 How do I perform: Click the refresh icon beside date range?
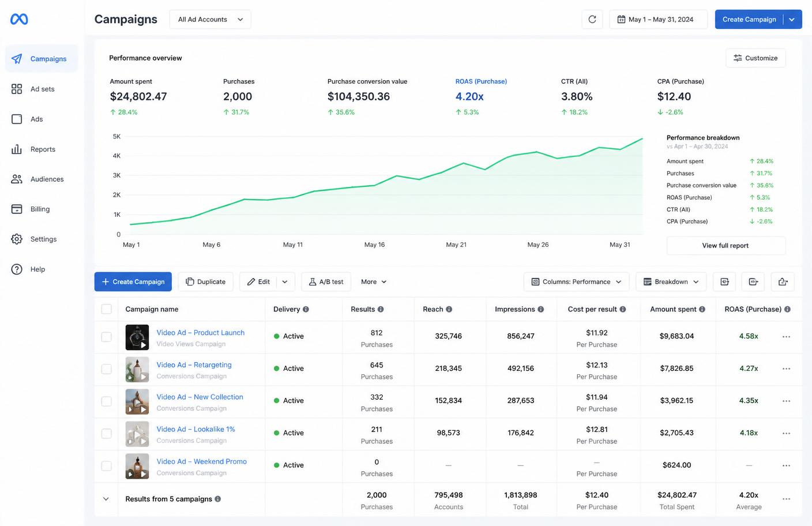click(592, 20)
